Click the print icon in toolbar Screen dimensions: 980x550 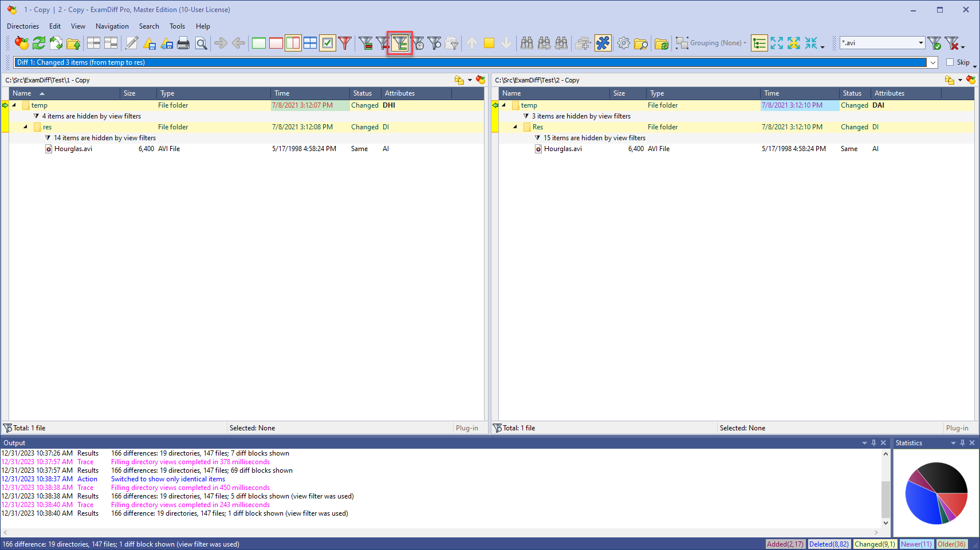pos(183,43)
